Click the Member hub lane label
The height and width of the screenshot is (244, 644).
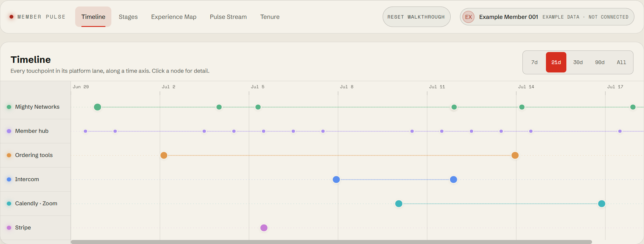(x=32, y=131)
